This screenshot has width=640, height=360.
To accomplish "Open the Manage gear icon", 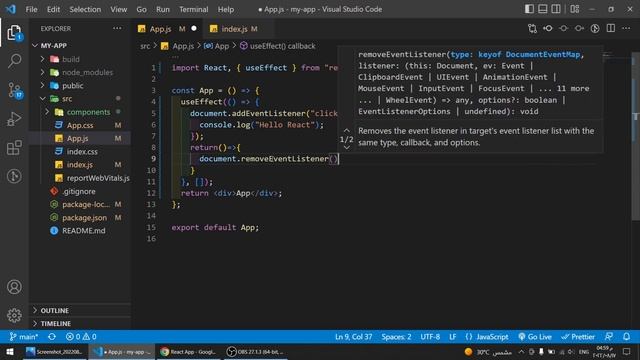I will tap(14, 315).
